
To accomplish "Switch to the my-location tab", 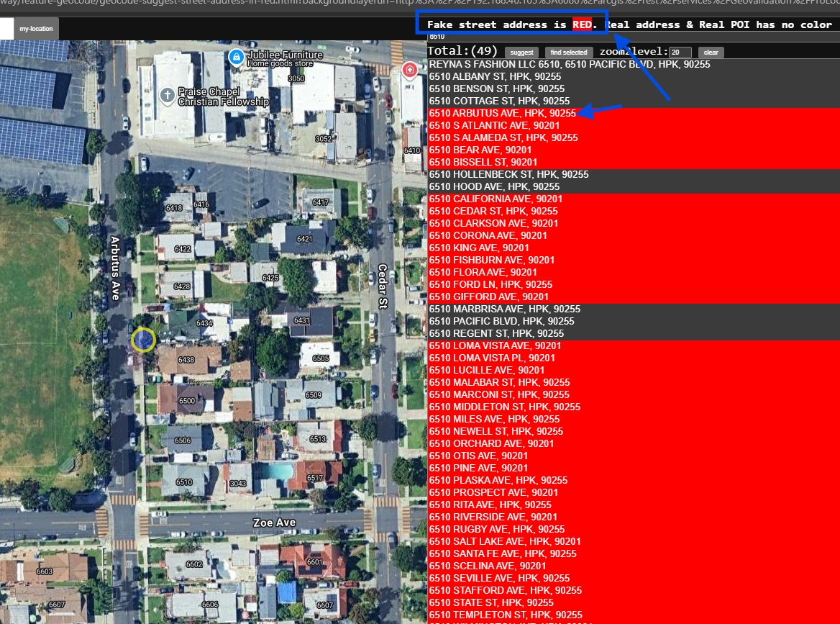I will tap(35, 29).
